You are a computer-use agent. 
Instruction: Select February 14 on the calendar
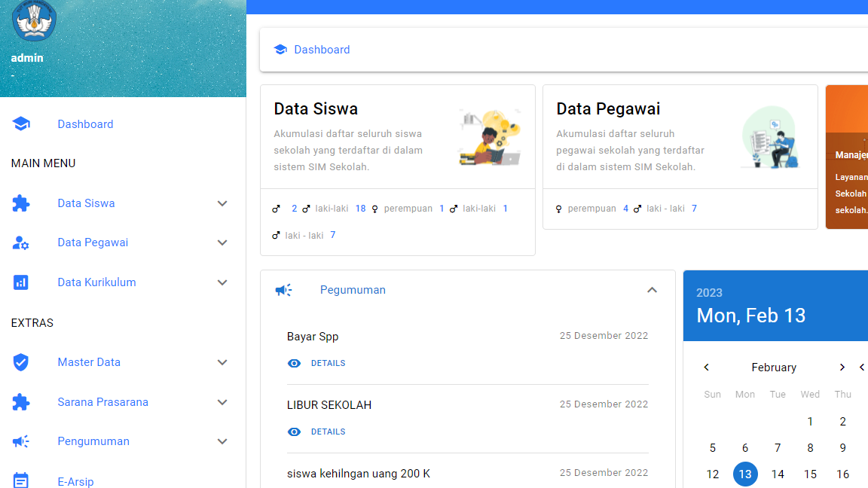[778, 474]
